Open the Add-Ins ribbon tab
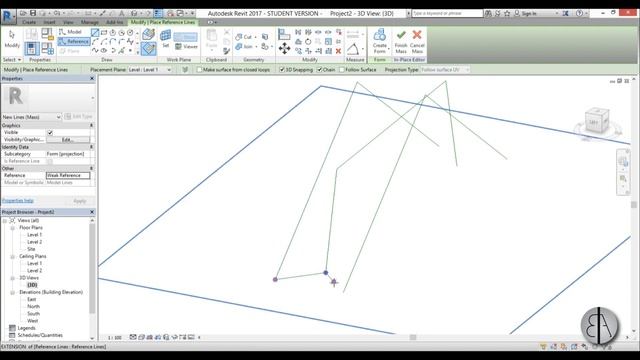Screen dimensions: 640x360 coord(114,22)
